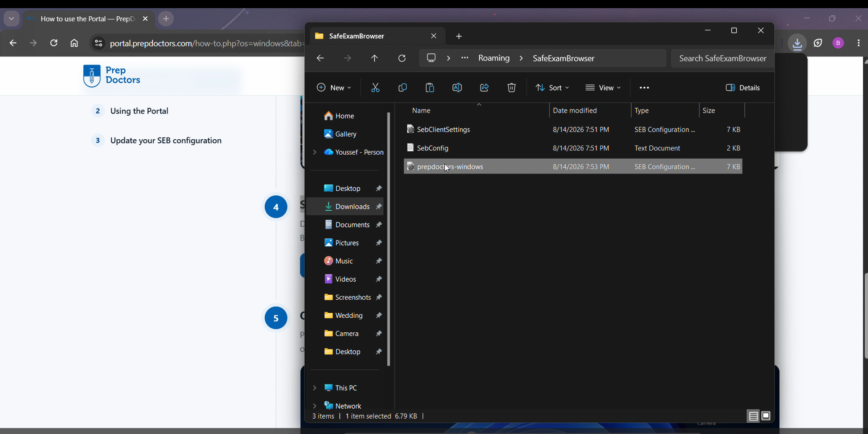Click the Copy icon in Explorer toolbar
Viewport: 868px width, 434px height.
(402, 88)
